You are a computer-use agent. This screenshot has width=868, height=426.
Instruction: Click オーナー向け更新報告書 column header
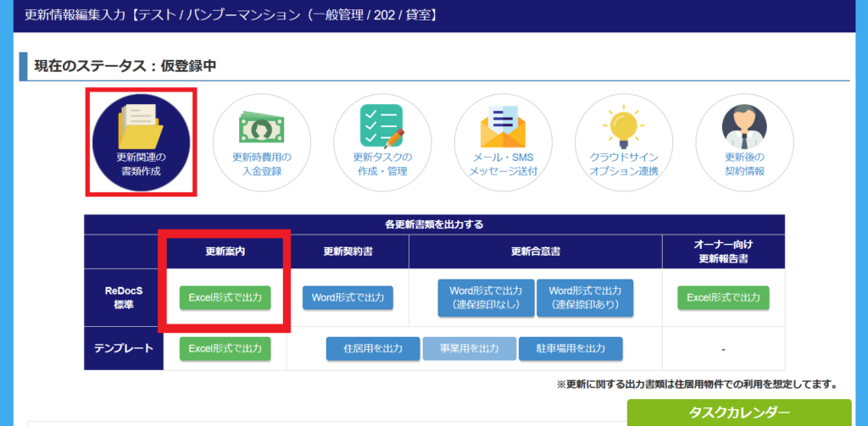pos(724,252)
